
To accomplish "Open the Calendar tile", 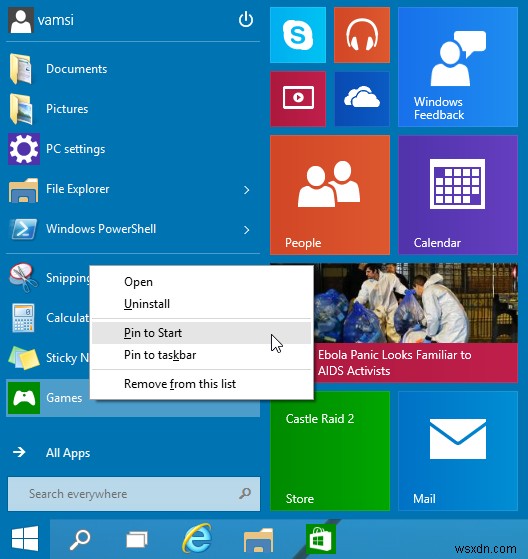I will click(x=458, y=195).
